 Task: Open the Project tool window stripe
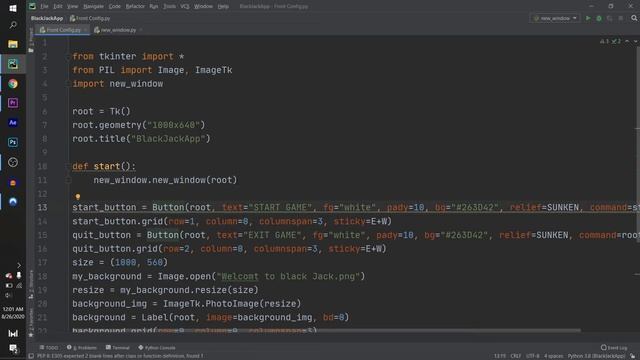pyautogui.click(x=31, y=40)
